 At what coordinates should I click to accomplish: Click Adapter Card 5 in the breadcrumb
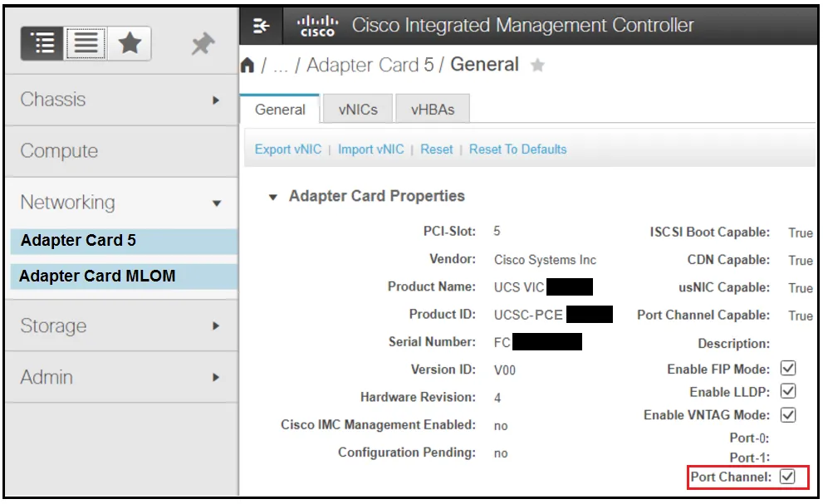[x=370, y=65]
